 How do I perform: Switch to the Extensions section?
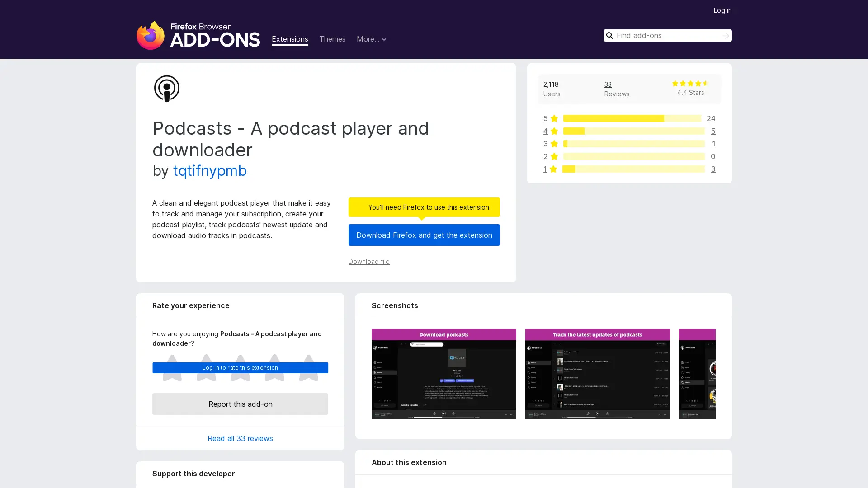[x=290, y=39]
